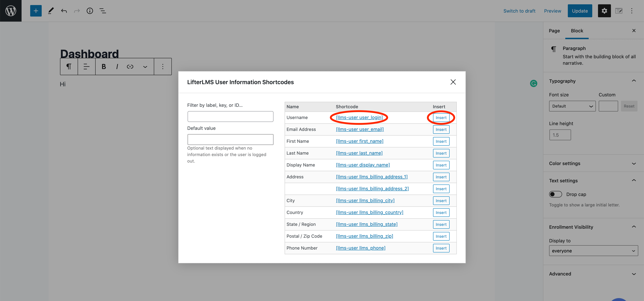Open the content details info icon

coord(90,11)
